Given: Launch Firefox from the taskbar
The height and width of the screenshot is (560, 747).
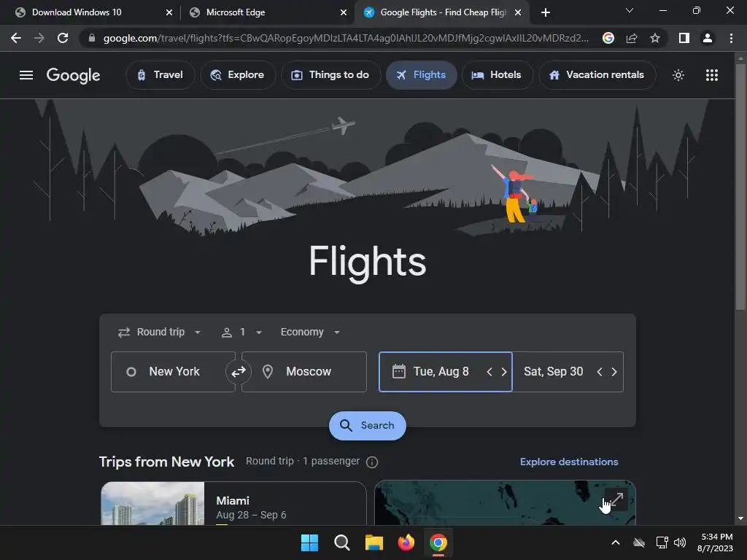Looking at the screenshot, I should coord(406,542).
